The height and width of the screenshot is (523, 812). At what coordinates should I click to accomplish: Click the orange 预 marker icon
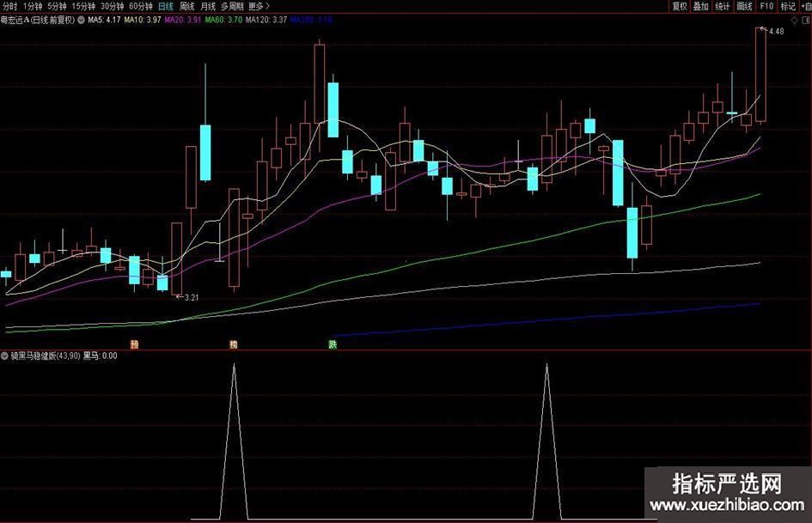tap(135, 344)
